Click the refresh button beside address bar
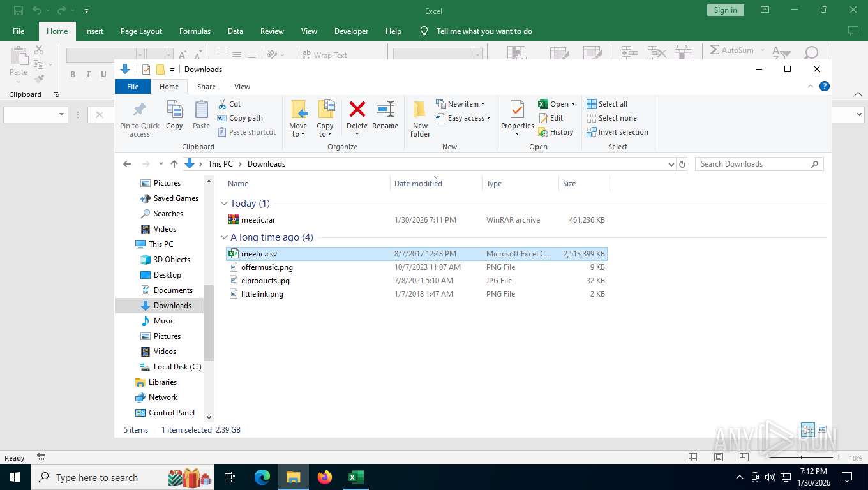Viewport: 868px width, 490px height. [682, 164]
